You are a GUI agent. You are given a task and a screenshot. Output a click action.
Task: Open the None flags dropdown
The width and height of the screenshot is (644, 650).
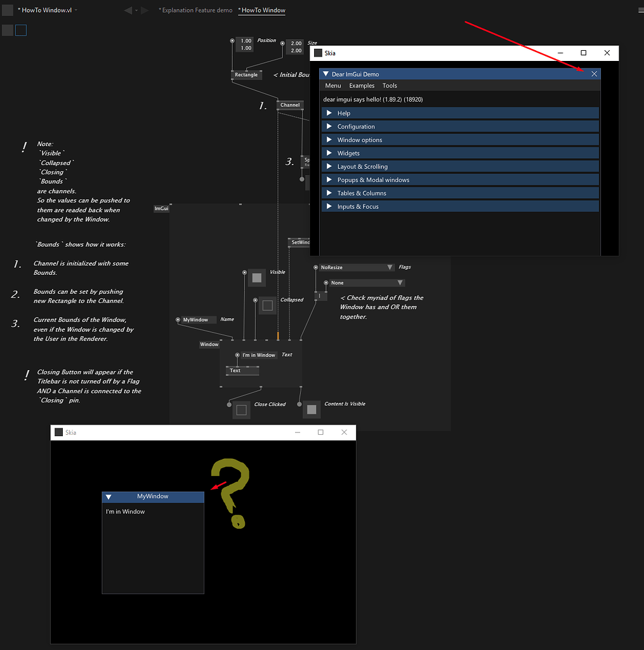tap(366, 283)
